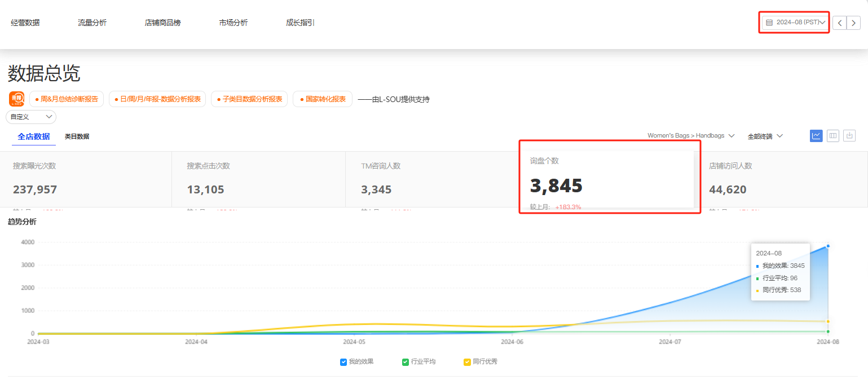Go to previous month arrow

pyautogui.click(x=840, y=23)
